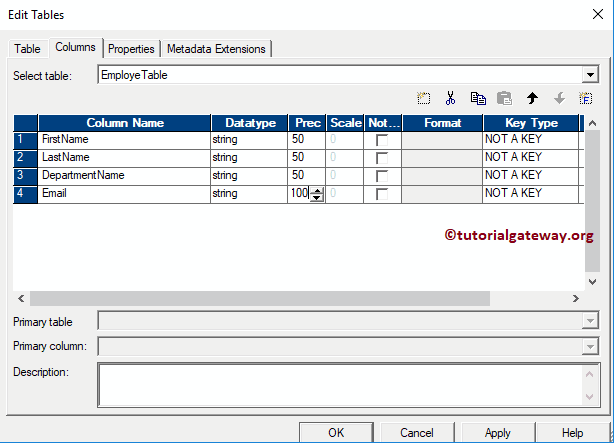Click the precision 50 cell for FirstName

[x=307, y=140]
